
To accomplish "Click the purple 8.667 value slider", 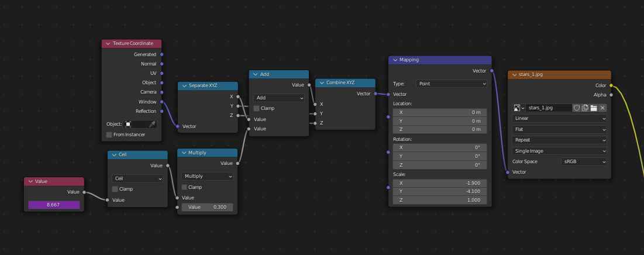I will [54, 205].
